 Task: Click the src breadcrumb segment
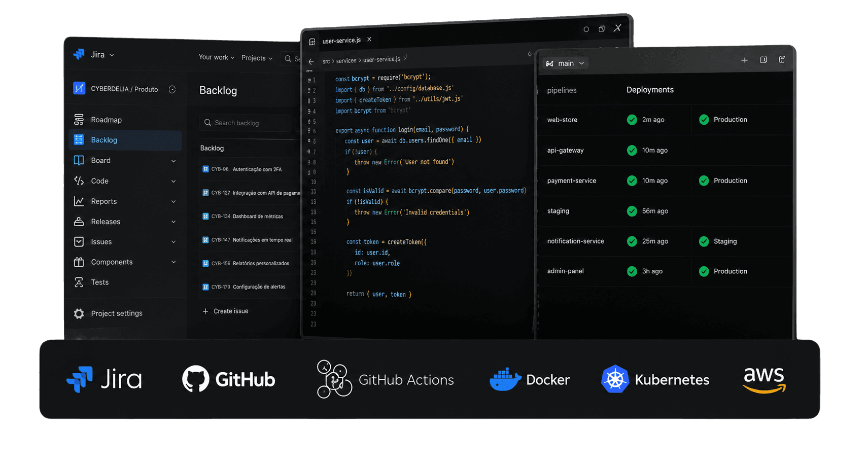[326, 61]
